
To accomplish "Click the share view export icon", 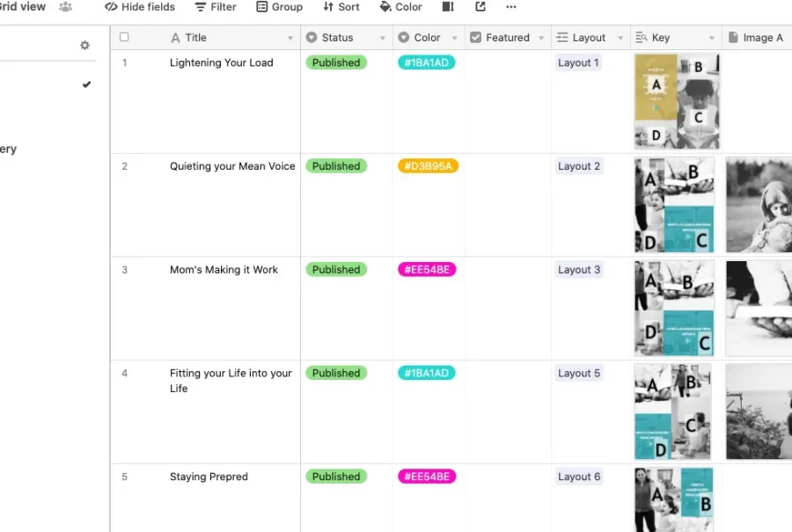I will [480, 7].
